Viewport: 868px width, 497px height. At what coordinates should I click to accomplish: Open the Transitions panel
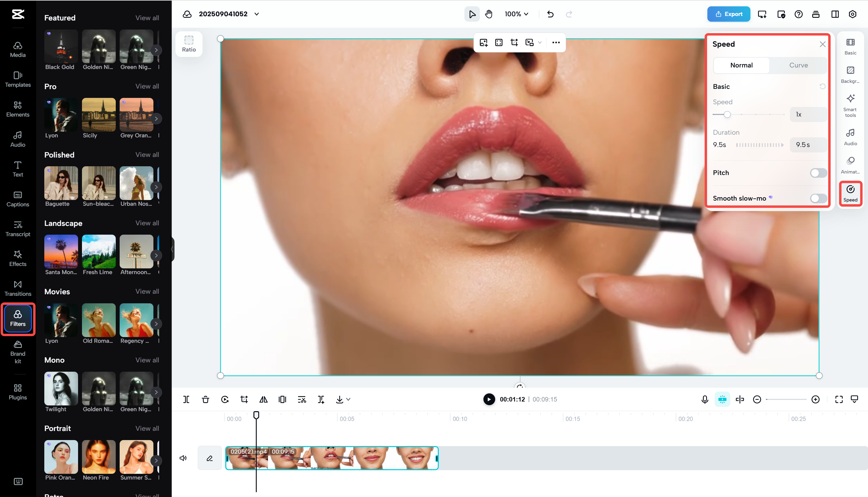[x=17, y=288]
